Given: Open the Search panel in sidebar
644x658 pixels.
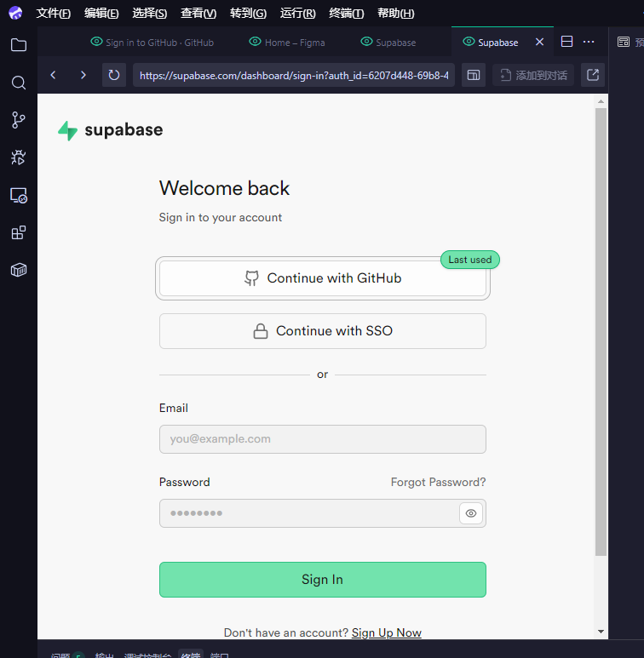Looking at the screenshot, I should coord(18,83).
